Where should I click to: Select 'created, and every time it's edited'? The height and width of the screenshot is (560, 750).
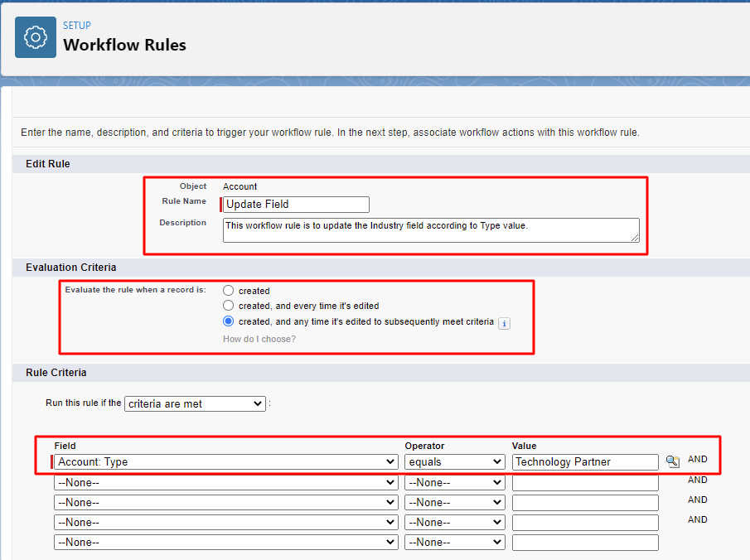coord(229,305)
